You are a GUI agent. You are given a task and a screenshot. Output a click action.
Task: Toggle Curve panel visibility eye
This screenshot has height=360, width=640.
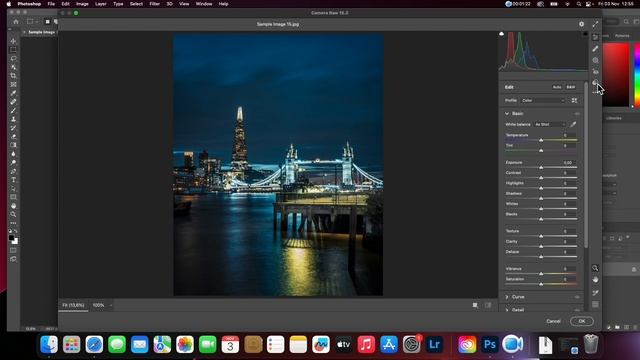577,297
